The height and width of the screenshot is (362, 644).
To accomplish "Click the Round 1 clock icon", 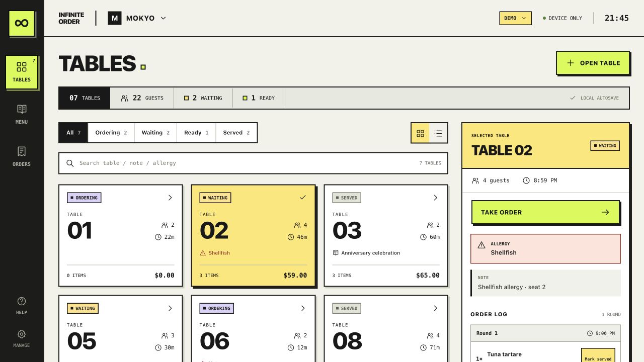I will tap(590, 333).
